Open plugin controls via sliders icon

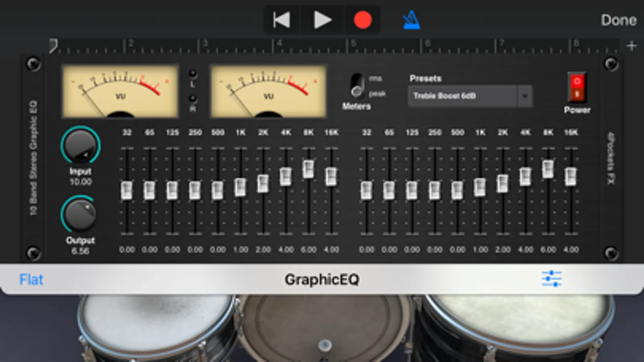[551, 279]
